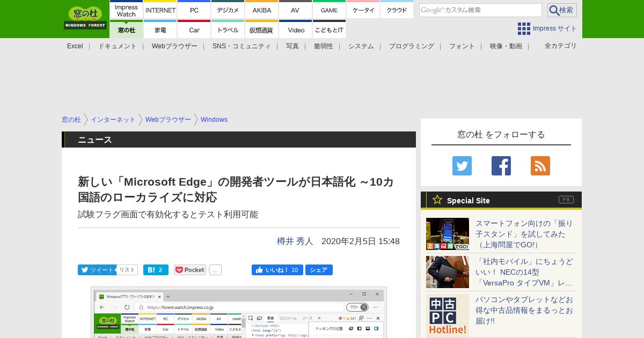
Task: Open the 中古PC Hotline! thumbnail
Action: point(448,315)
